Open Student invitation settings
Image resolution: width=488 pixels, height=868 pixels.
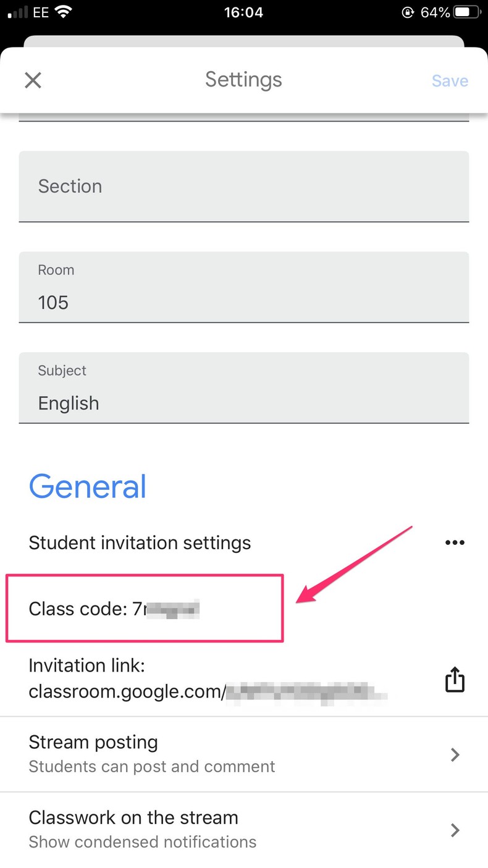pos(140,542)
